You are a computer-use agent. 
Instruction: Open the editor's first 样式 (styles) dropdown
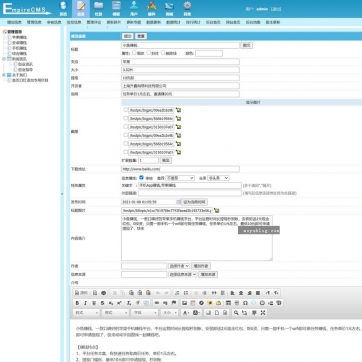point(86,313)
